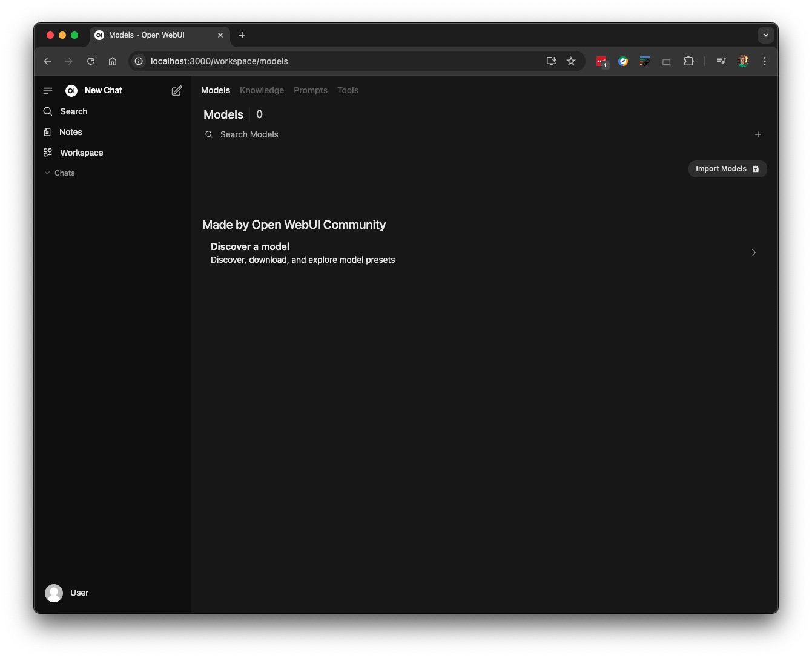
Task: Click the plus icon to create model
Action: [x=758, y=134]
